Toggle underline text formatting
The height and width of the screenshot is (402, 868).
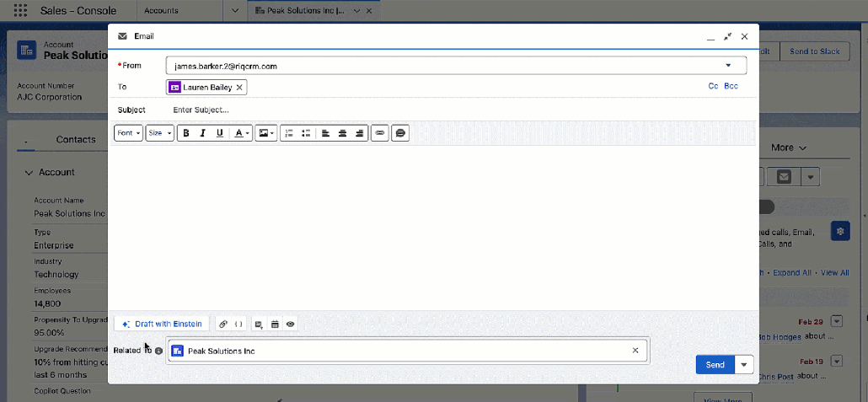(x=220, y=133)
